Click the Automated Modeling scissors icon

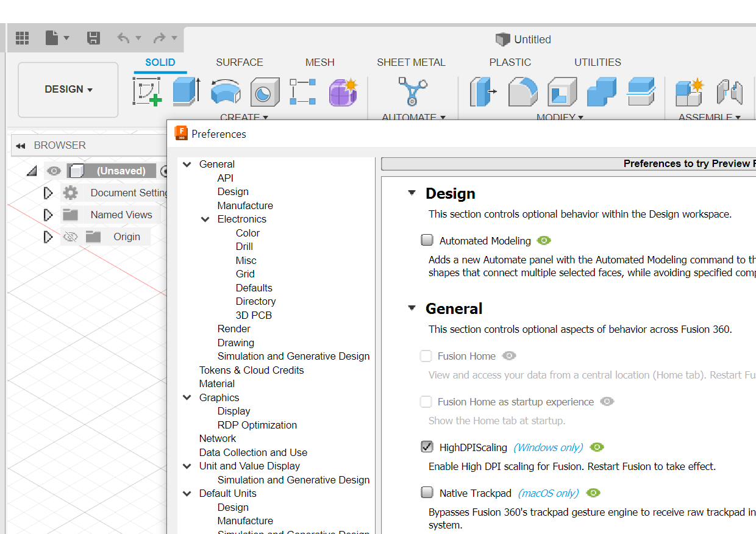(x=413, y=91)
